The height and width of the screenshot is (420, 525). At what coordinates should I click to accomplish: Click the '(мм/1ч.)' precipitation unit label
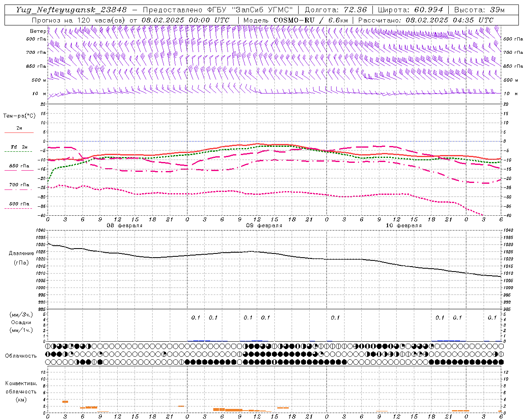(21, 330)
